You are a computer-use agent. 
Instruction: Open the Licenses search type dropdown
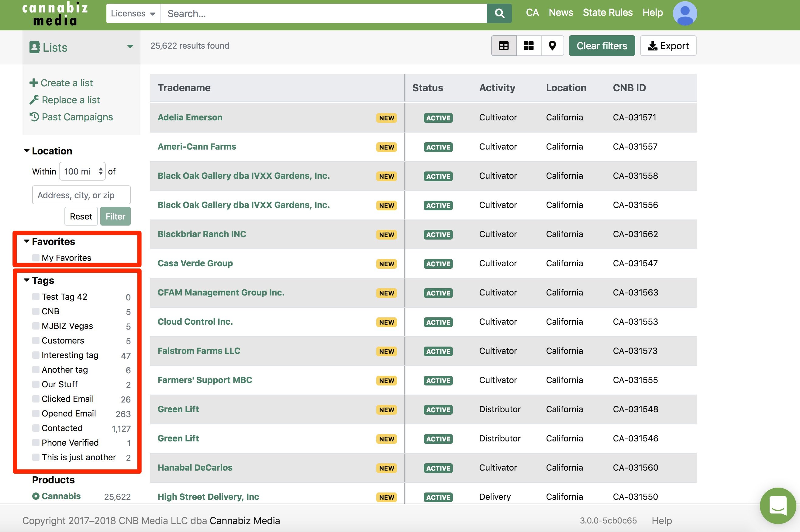click(x=133, y=14)
